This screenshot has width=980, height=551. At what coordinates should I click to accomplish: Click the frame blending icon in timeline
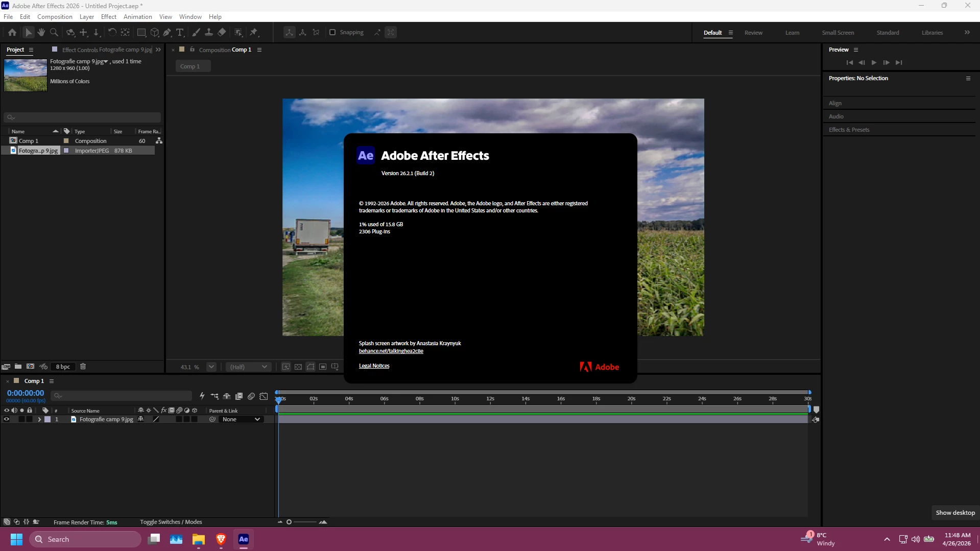pyautogui.click(x=239, y=396)
